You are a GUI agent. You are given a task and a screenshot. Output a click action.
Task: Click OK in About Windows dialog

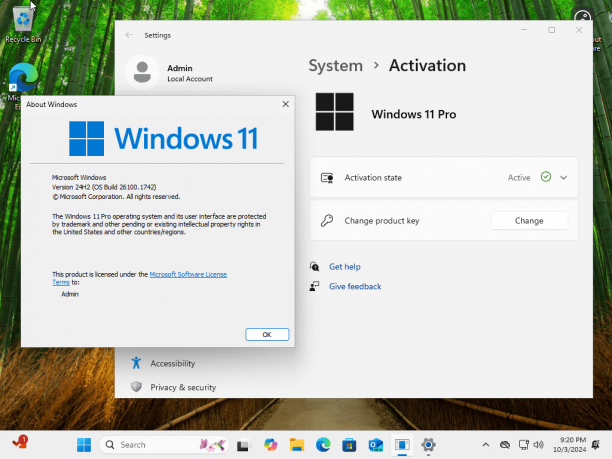[267, 334]
